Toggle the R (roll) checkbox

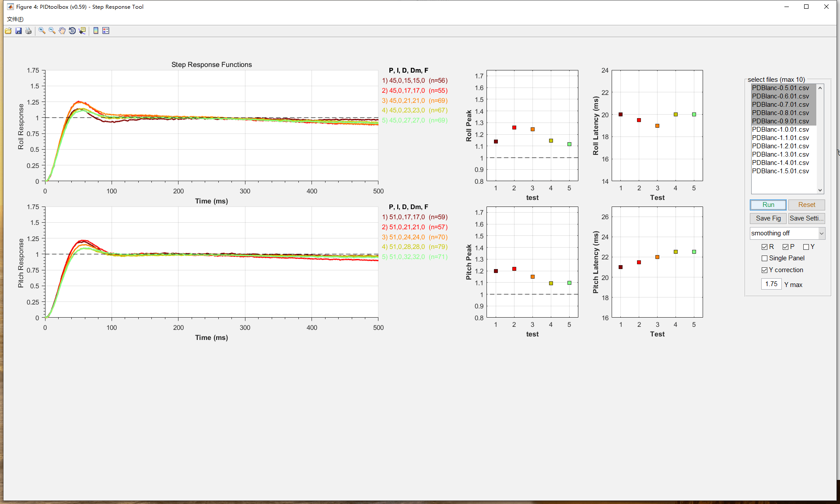pyautogui.click(x=765, y=247)
